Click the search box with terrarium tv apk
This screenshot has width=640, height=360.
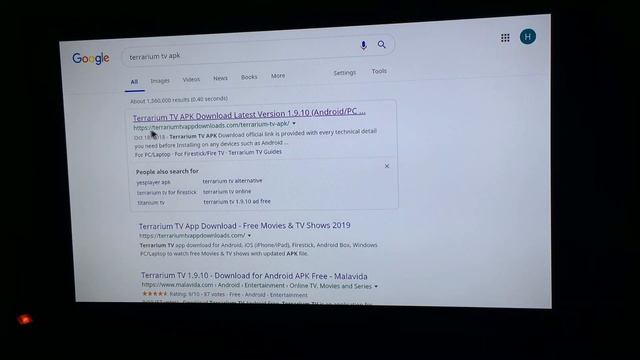(x=258, y=51)
